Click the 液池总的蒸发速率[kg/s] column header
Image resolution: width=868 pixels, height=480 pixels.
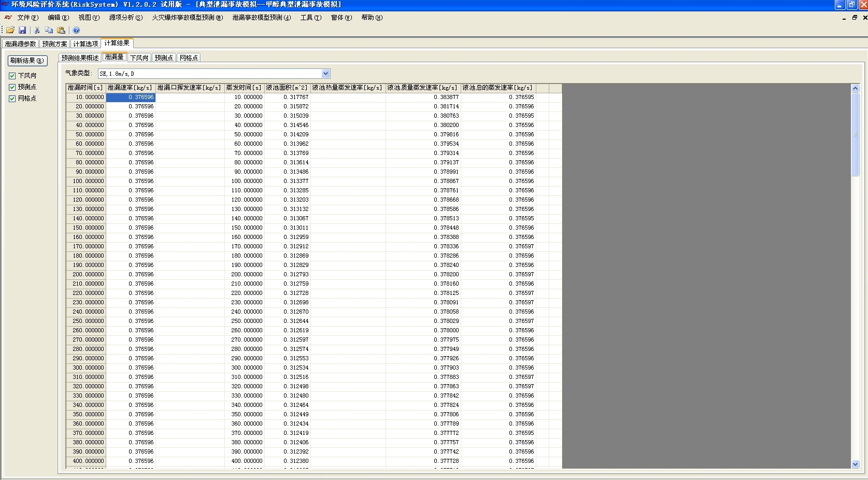498,88
